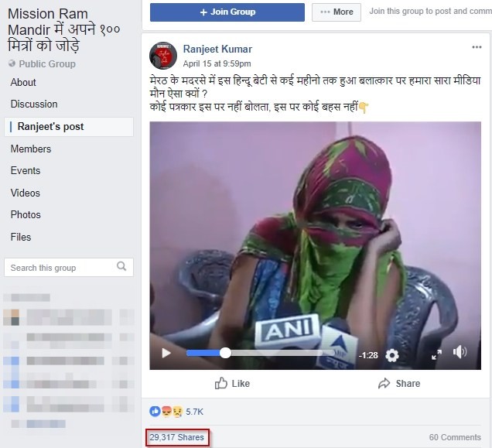
Task: Mute the video volume speaker
Action: click(460, 352)
